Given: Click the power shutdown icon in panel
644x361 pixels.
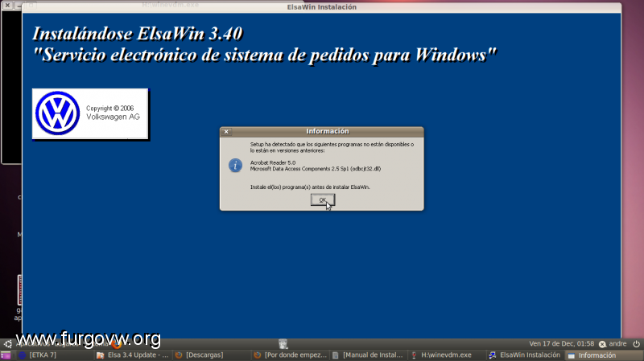Looking at the screenshot, I should (636, 344).
